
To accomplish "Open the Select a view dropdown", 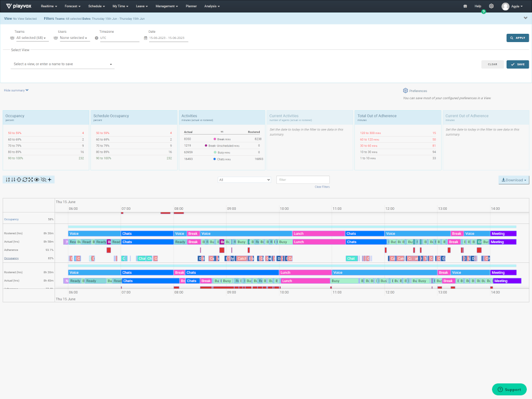I will click(62, 64).
